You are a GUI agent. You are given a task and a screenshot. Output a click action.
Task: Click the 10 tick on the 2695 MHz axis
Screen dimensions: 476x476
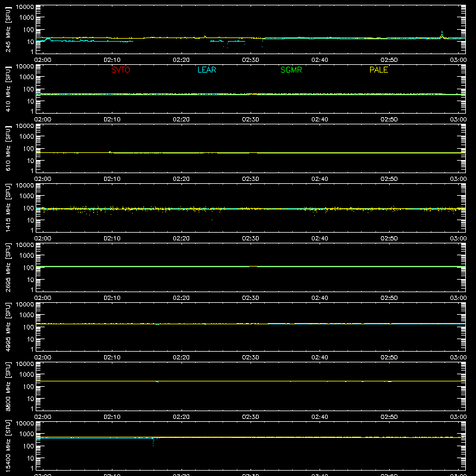tap(31, 280)
